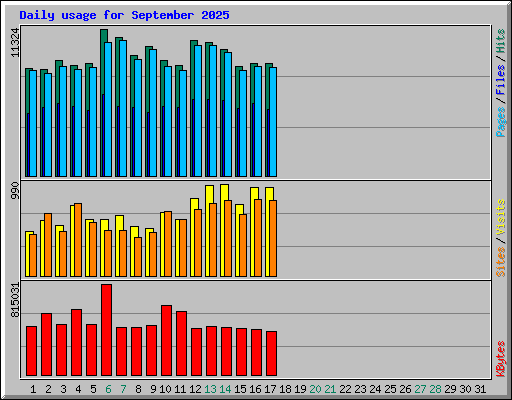Click the Hits legend label
This screenshot has height=400, width=512.
[x=500, y=41]
